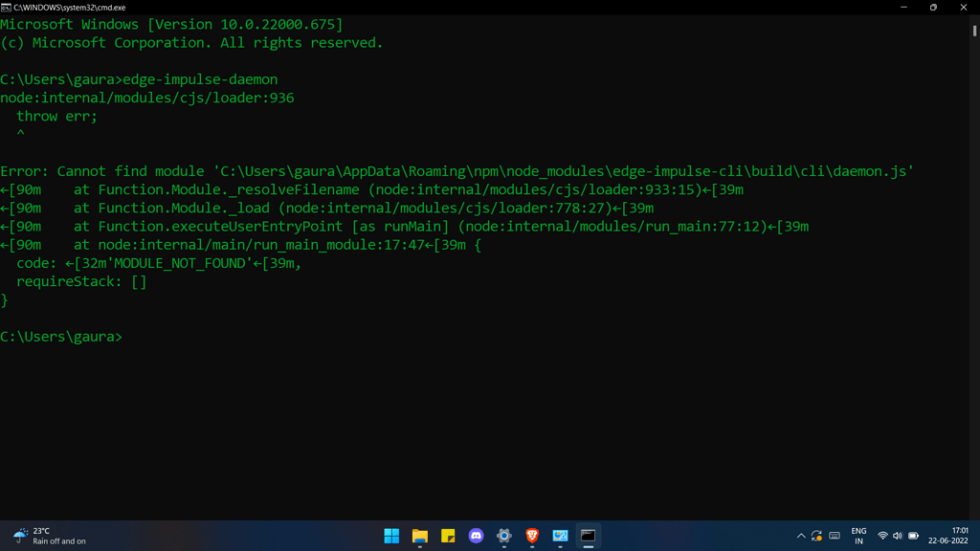
Task: Minimize the cmd.exe window
Action: pyautogui.click(x=903, y=8)
